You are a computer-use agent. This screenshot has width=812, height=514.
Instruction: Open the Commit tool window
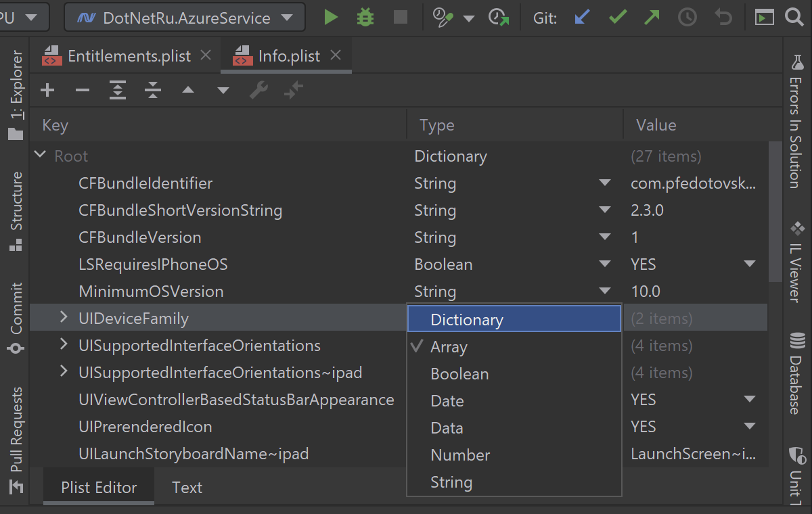[x=15, y=318]
